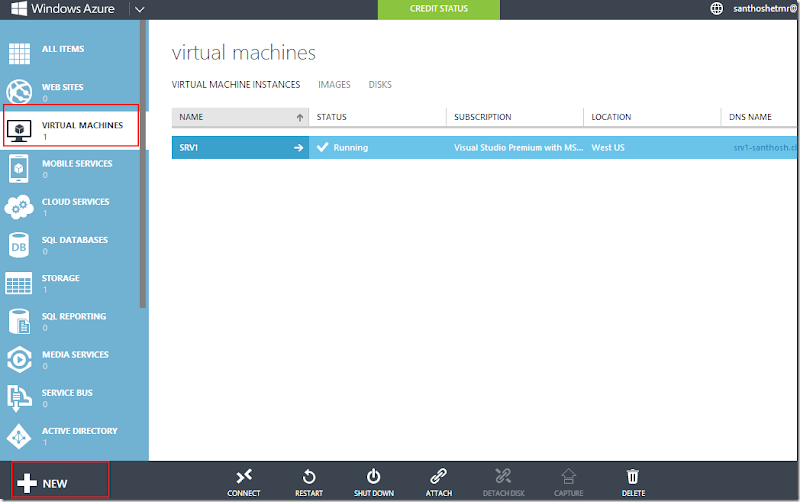Image resolution: width=800 pixels, height=502 pixels.
Task: Select the Media Services play icon
Action: point(19,359)
